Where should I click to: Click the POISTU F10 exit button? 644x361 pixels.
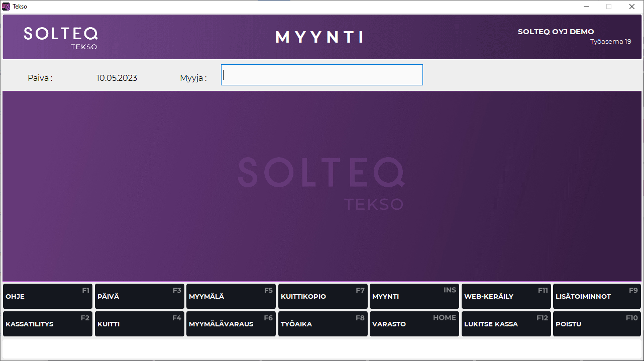597,324
